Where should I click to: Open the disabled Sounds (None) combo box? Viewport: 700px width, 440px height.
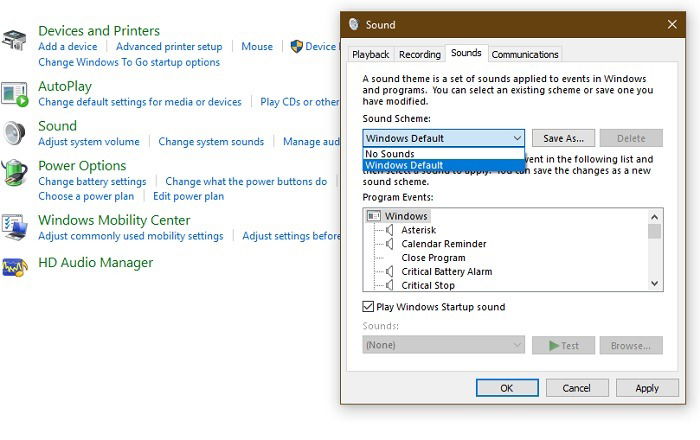coord(443,345)
